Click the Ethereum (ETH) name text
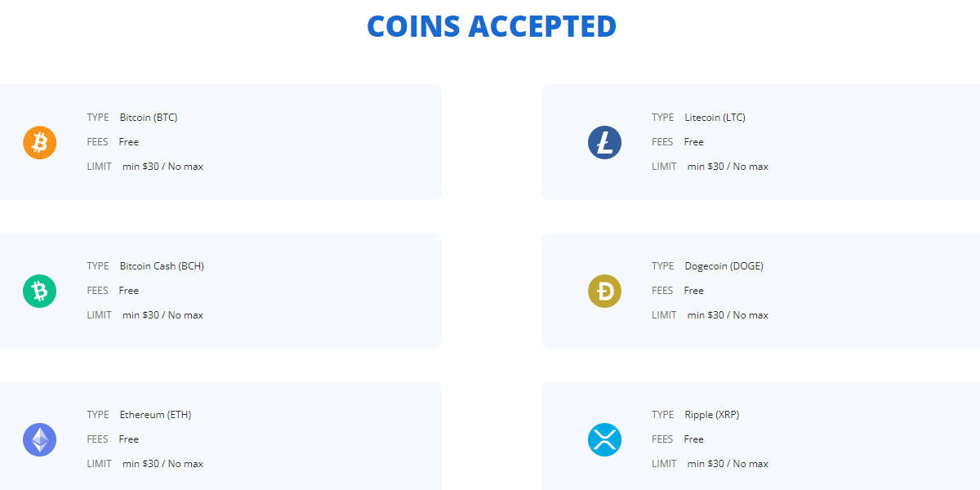 point(155,415)
